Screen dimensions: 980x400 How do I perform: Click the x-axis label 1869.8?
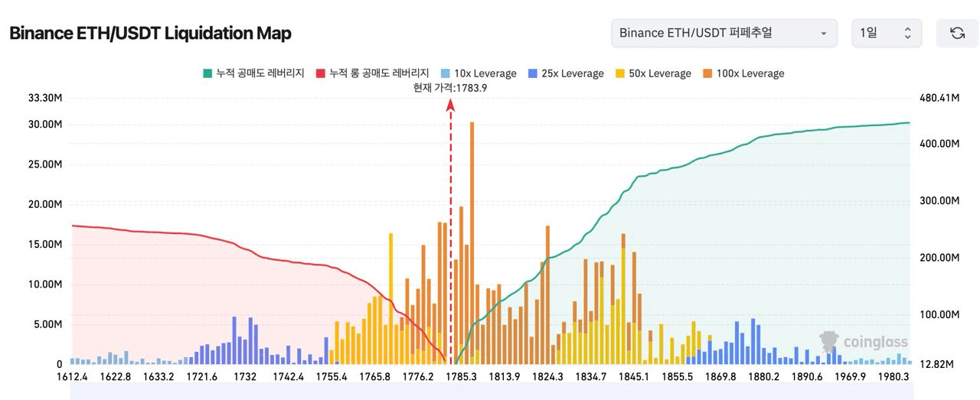720,376
